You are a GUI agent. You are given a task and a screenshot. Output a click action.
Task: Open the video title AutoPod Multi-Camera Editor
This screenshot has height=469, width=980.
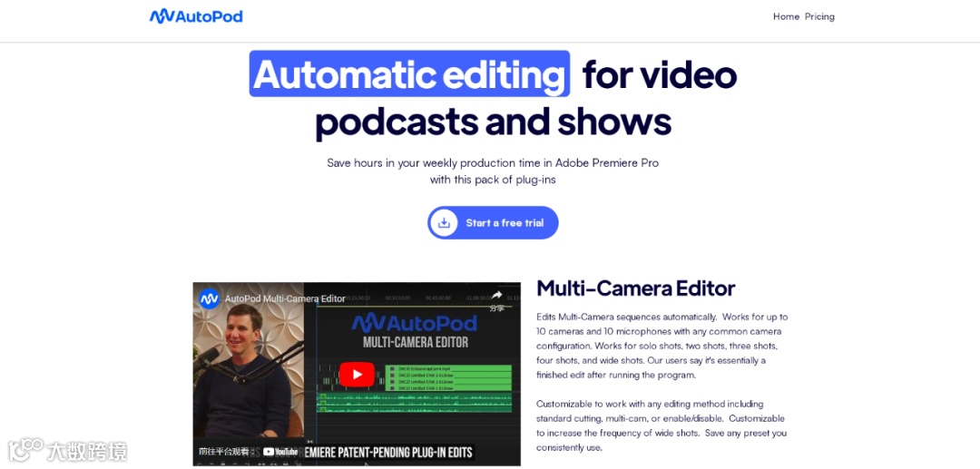point(285,298)
